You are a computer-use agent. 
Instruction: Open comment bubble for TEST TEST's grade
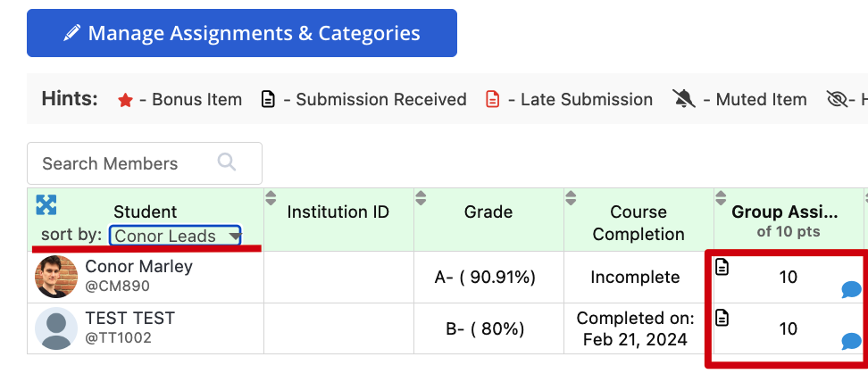point(851,341)
